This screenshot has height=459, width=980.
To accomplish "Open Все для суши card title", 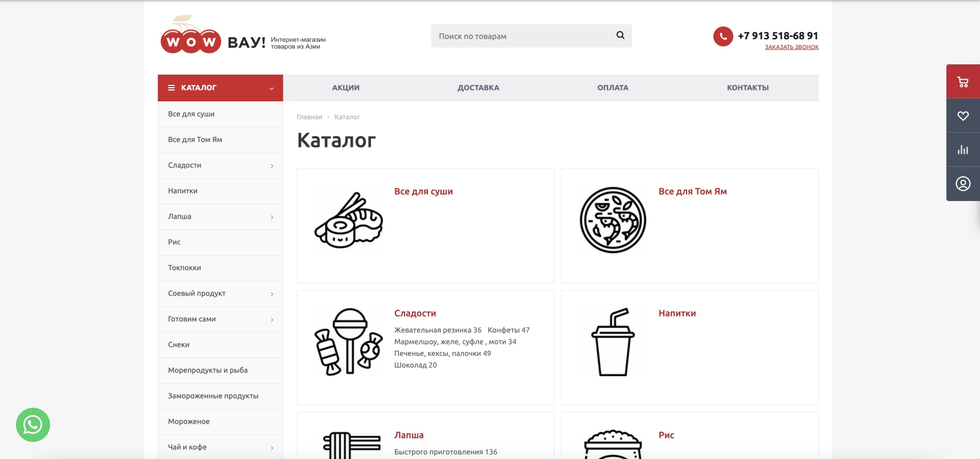I will coord(423,191).
